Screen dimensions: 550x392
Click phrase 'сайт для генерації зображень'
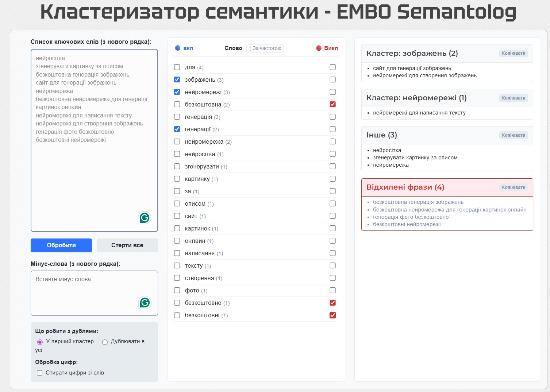(x=412, y=68)
